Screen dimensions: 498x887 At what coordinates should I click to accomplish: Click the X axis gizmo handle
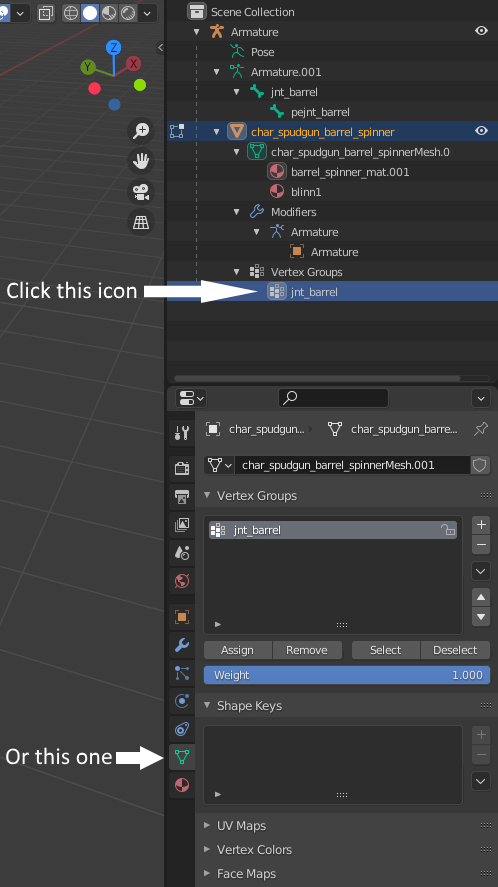tap(134, 63)
